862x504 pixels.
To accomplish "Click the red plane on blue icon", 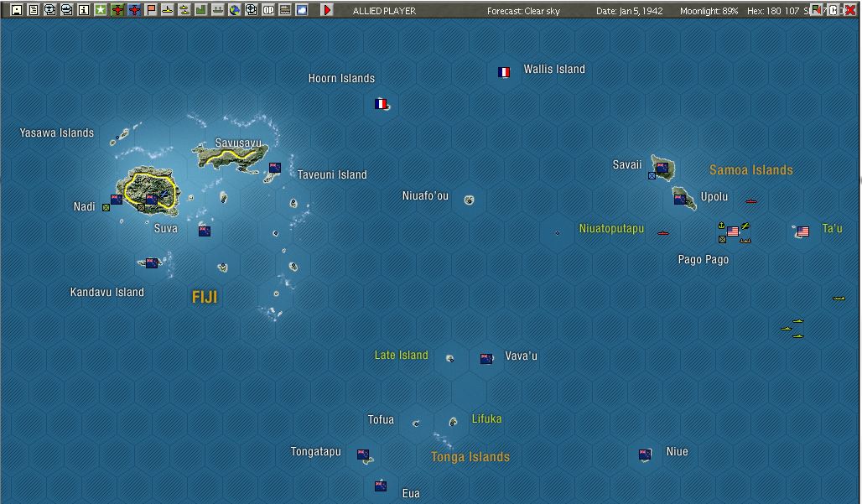I will pyautogui.click(x=134, y=10).
